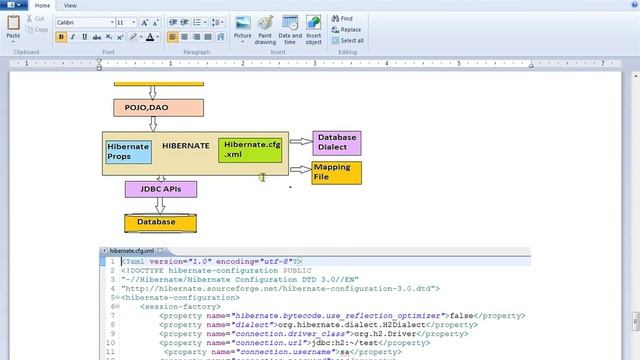Click the right indent marker on ruler
Screen dimensions: 640x360
pyautogui.click(x=531, y=65)
